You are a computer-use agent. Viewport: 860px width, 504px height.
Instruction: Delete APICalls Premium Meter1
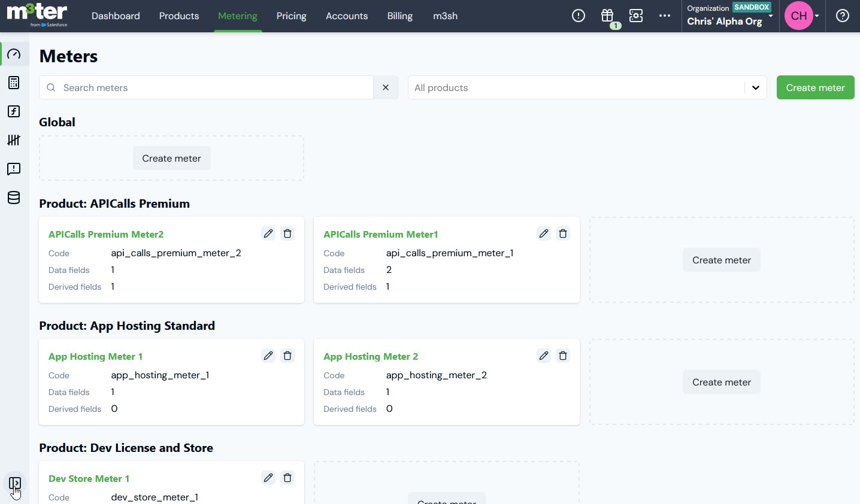click(x=563, y=233)
